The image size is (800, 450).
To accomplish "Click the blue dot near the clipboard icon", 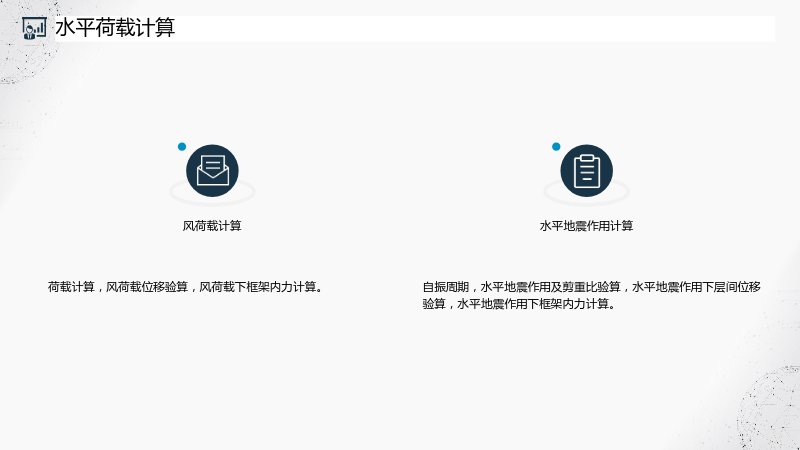I will point(556,146).
